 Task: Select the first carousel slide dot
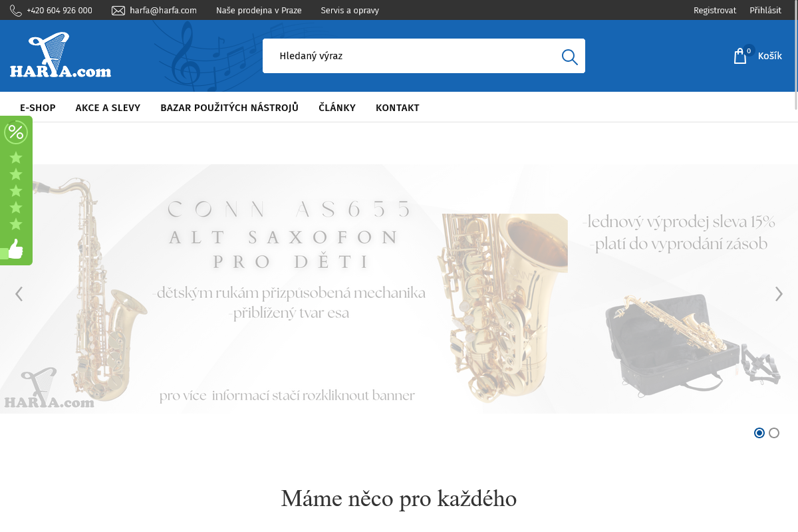[x=759, y=433]
